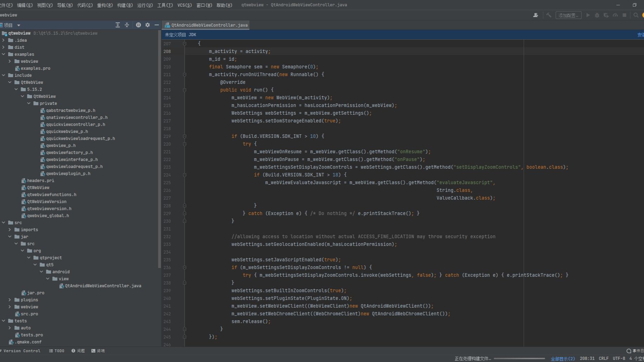Click the Debug bug icon
The width and height of the screenshot is (644, 362).
click(597, 15)
